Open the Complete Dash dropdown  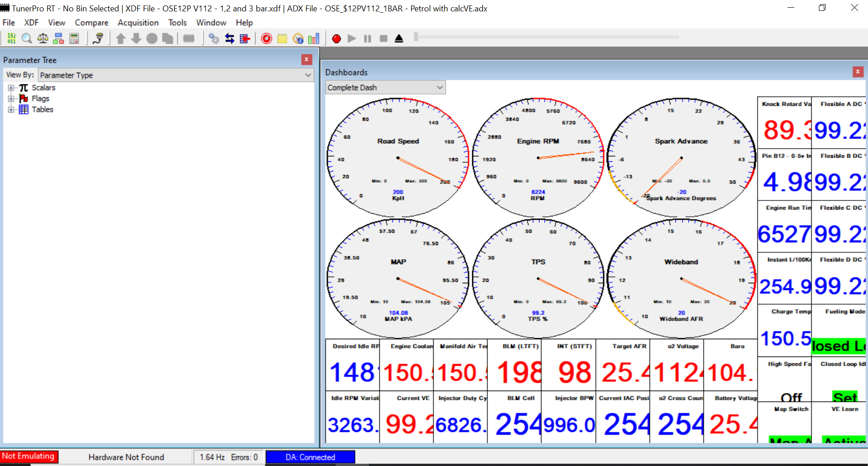[x=385, y=87]
